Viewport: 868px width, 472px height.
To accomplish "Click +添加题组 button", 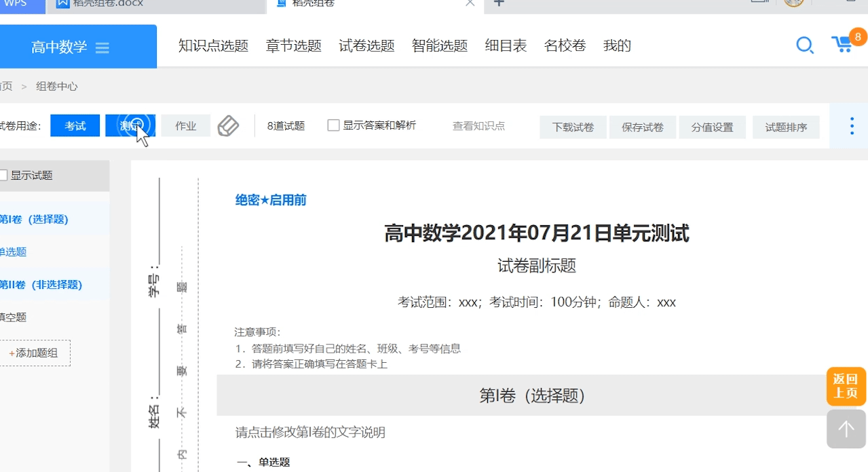I will point(34,353).
